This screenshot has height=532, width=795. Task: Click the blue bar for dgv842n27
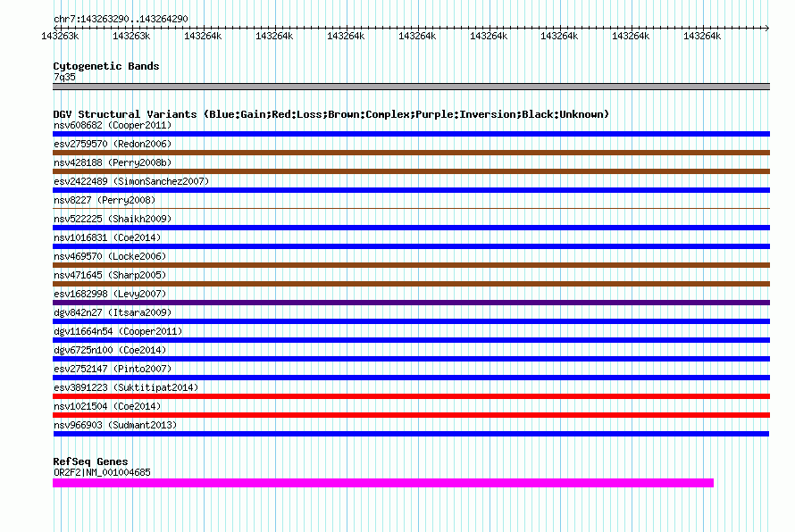(411, 321)
